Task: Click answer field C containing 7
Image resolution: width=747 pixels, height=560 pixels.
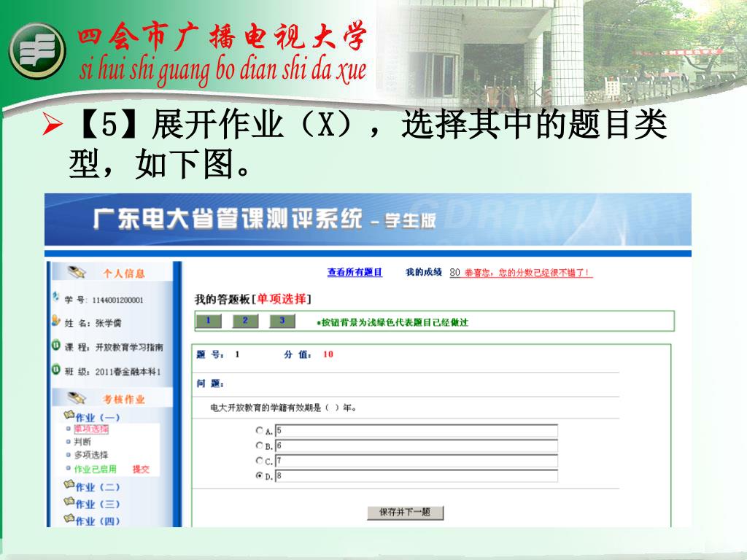Action: (417, 461)
